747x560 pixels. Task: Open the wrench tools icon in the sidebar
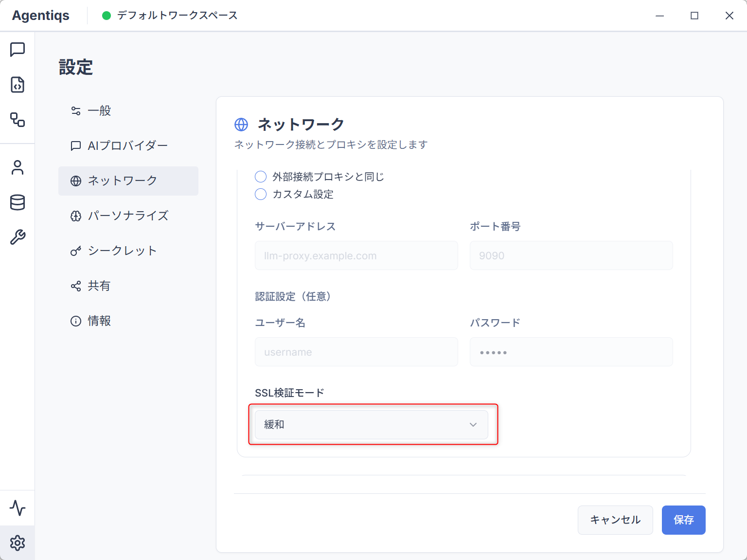[18, 237]
